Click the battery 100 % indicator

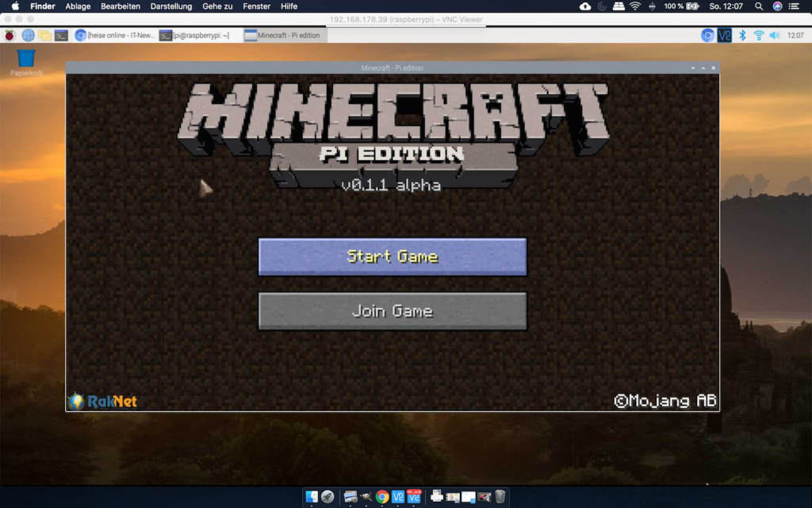pyautogui.click(x=681, y=6)
